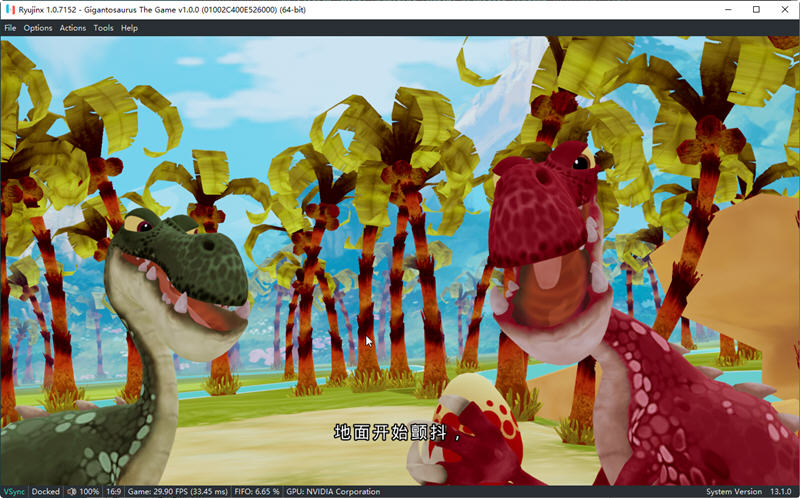The height and width of the screenshot is (498, 800).
Task: Click the System Version 13.1.0 label
Action: click(748, 491)
